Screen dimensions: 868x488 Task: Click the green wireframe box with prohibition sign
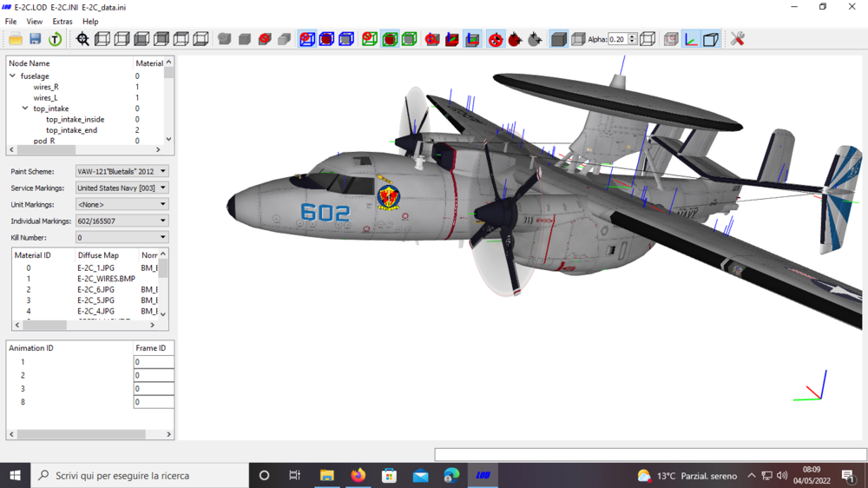[x=370, y=39]
